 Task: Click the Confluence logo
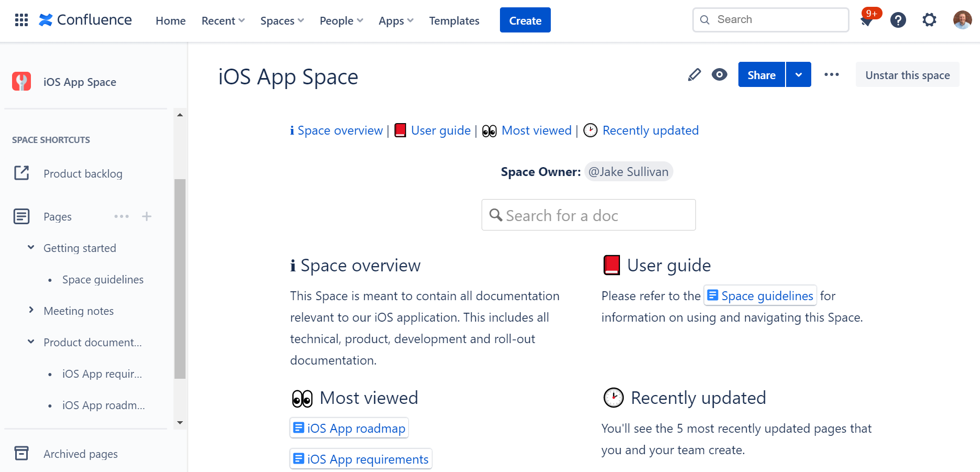(85, 20)
